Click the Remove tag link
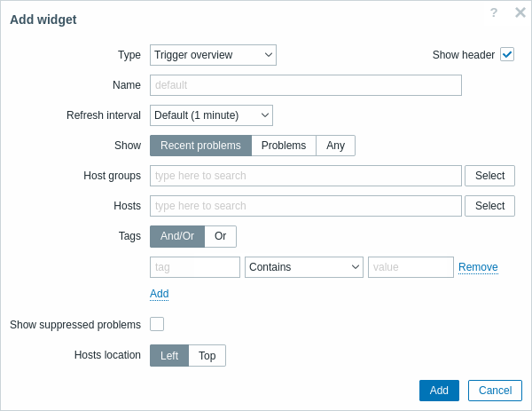 [478, 267]
